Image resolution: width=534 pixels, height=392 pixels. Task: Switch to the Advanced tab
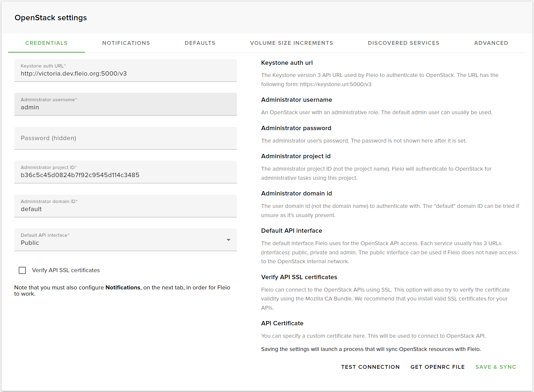[491, 43]
